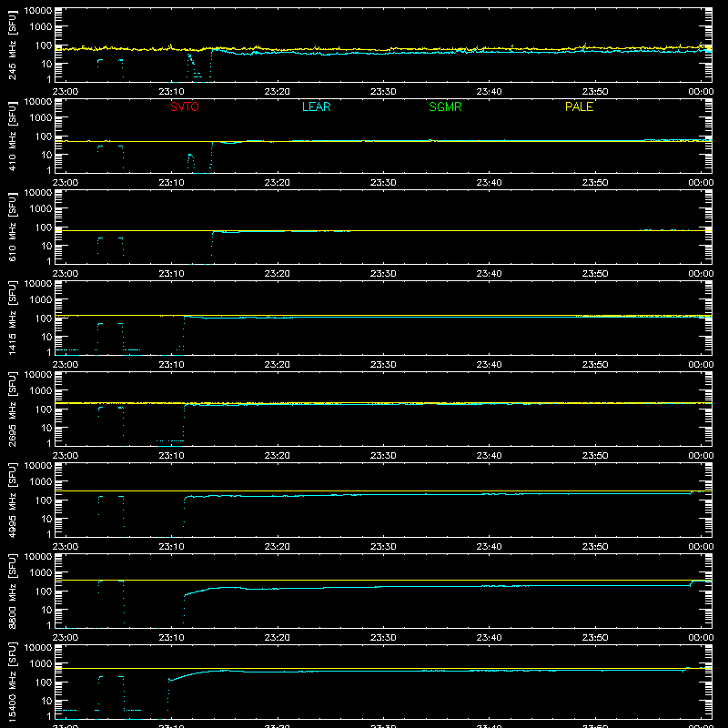This screenshot has width=728, height=728.
Task: Click the 10 y-axis tick of 15400 MHz plot
Action: click(46, 701)
